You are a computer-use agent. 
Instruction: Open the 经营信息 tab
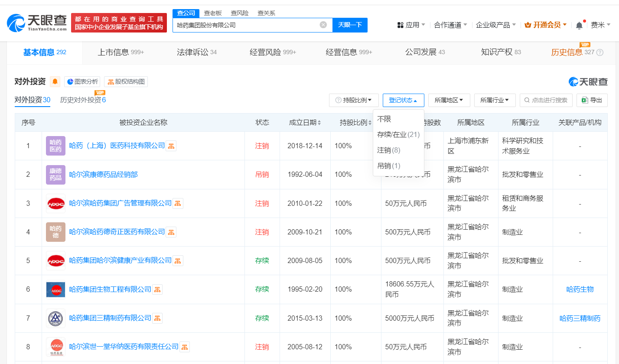[x=349, y=52]
